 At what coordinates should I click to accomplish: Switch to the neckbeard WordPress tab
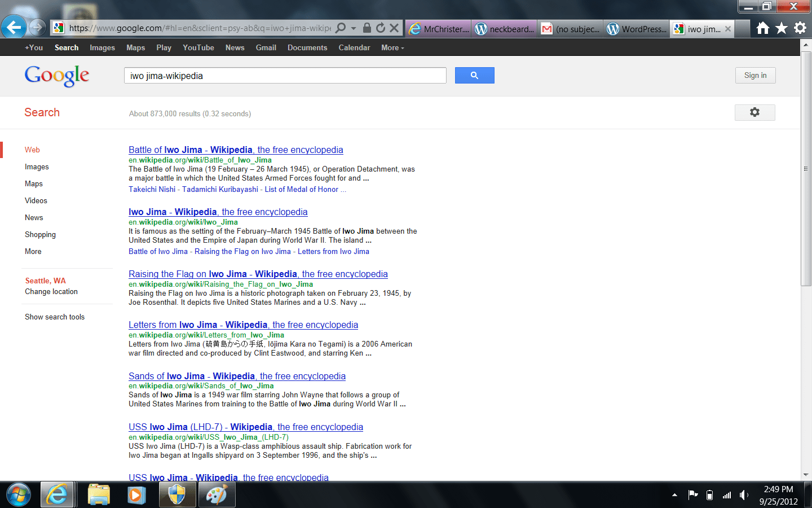pyautogui.click(x=504, y=29)
